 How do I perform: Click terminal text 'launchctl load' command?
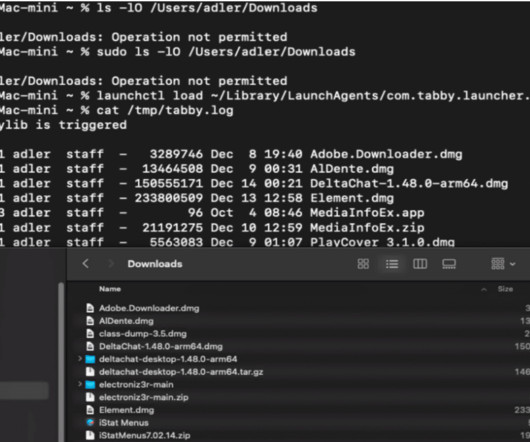click(x=150, y=96)
